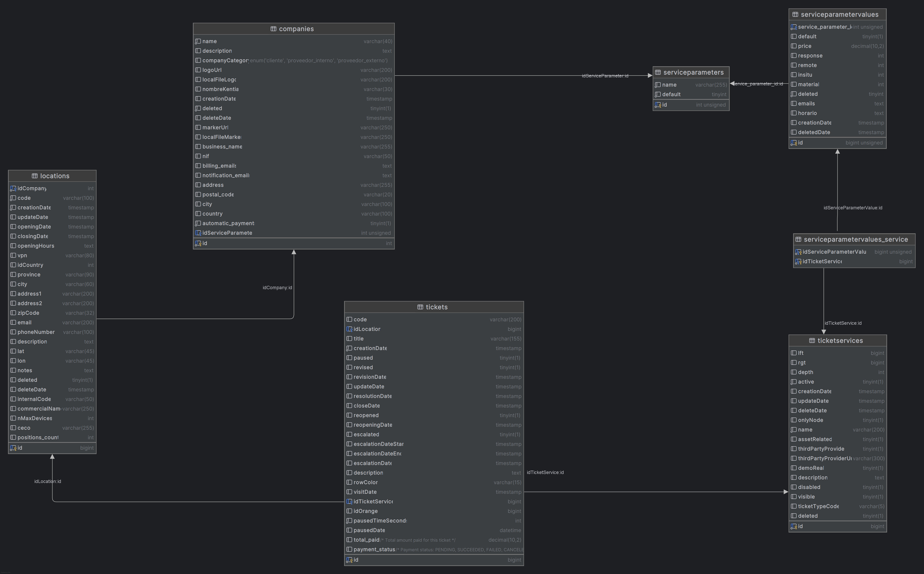Select the idLocation:id relationship label
924x574 pixels.
click(47, 481)
